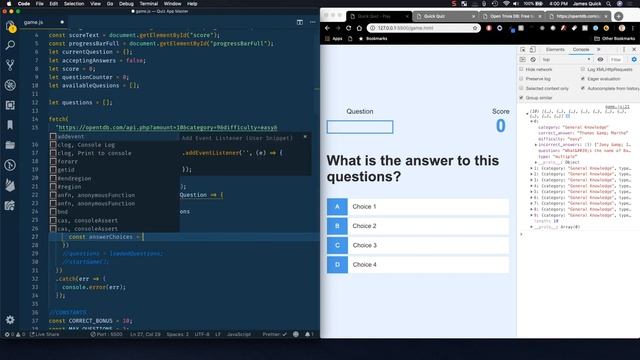This screenshot has height=360, width=640.
Task: Open the game.js:21 source link in console
Action: click(617, 107)
